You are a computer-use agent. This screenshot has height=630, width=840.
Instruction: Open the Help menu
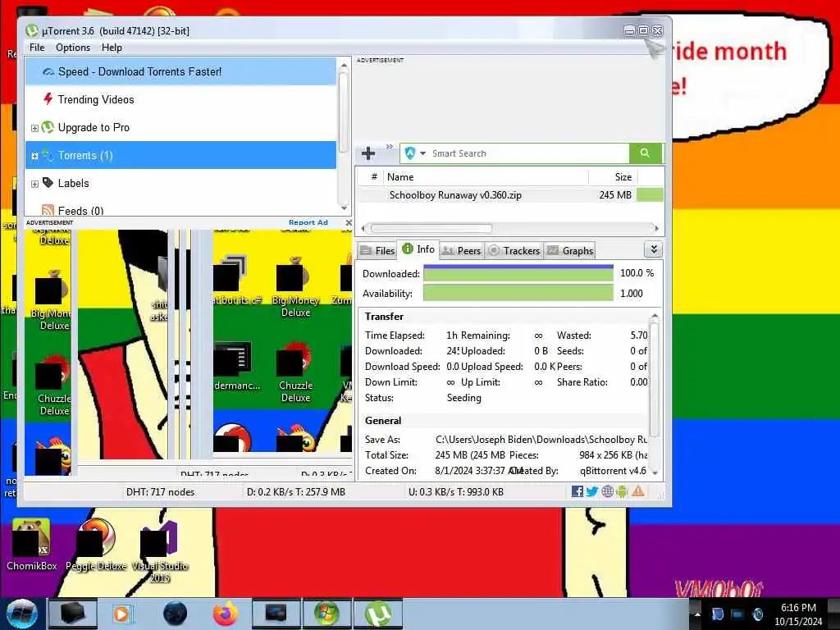(x=112, y=48)
